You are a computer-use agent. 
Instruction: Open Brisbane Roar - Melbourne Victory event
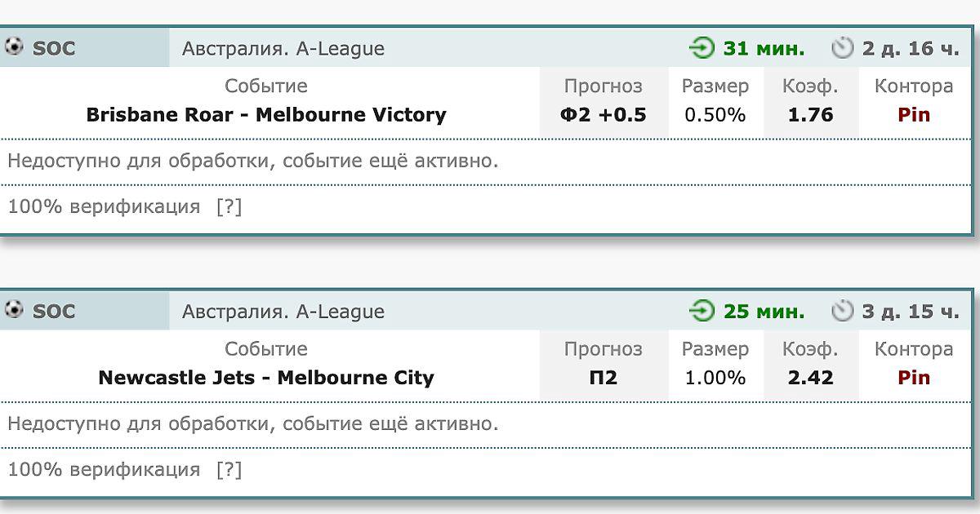[x=266, y=115]
